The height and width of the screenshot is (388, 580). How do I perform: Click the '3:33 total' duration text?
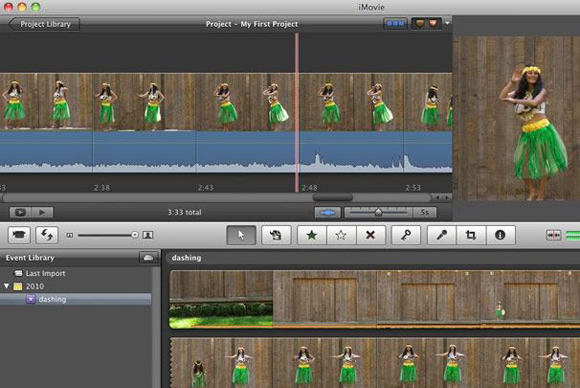point(184,212)
